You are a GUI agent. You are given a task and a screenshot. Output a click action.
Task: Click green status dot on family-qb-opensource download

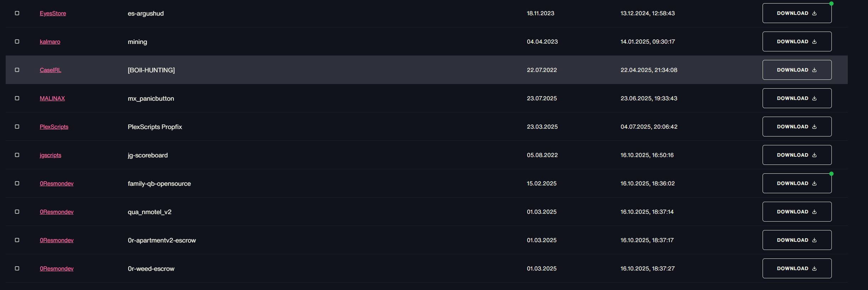coord(831,174)
